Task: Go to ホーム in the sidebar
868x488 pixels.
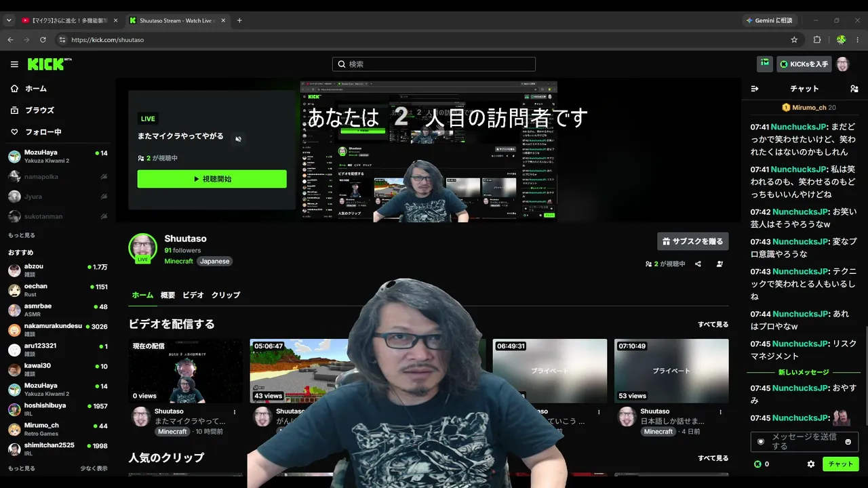Action: [x=29, y=89]
